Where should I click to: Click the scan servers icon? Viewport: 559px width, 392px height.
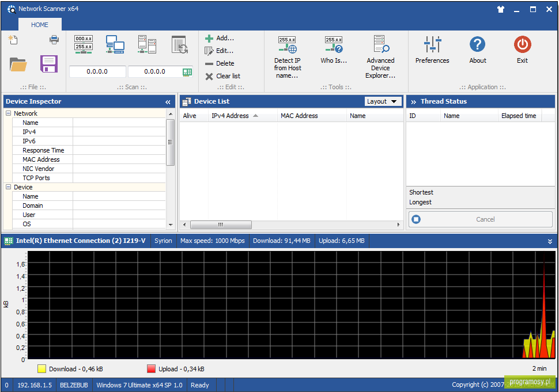click(147, 44)
